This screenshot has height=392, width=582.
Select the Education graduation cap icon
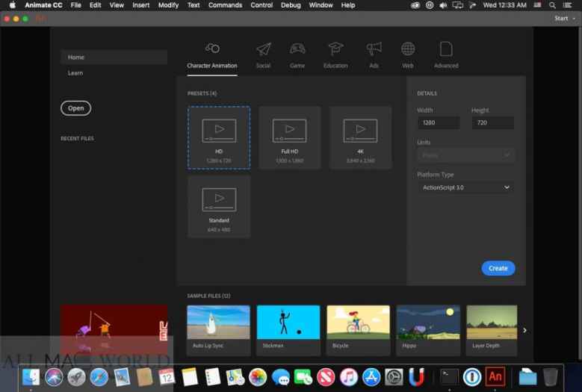coord(335,49)
